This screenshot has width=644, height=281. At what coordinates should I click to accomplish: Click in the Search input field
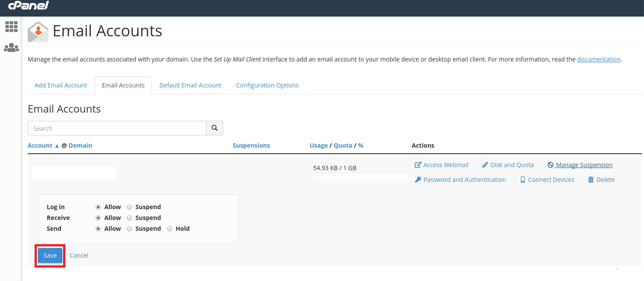(117, 128)
